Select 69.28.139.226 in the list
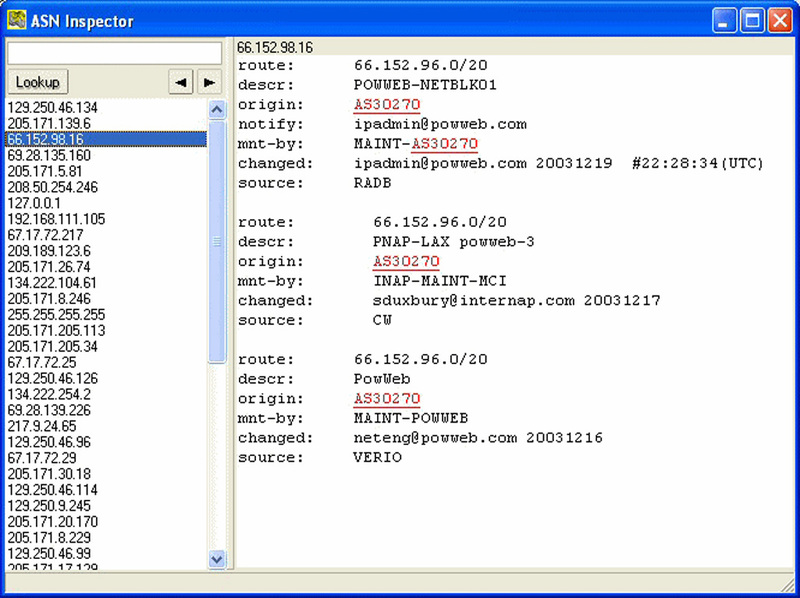 [x=106, y=410]
